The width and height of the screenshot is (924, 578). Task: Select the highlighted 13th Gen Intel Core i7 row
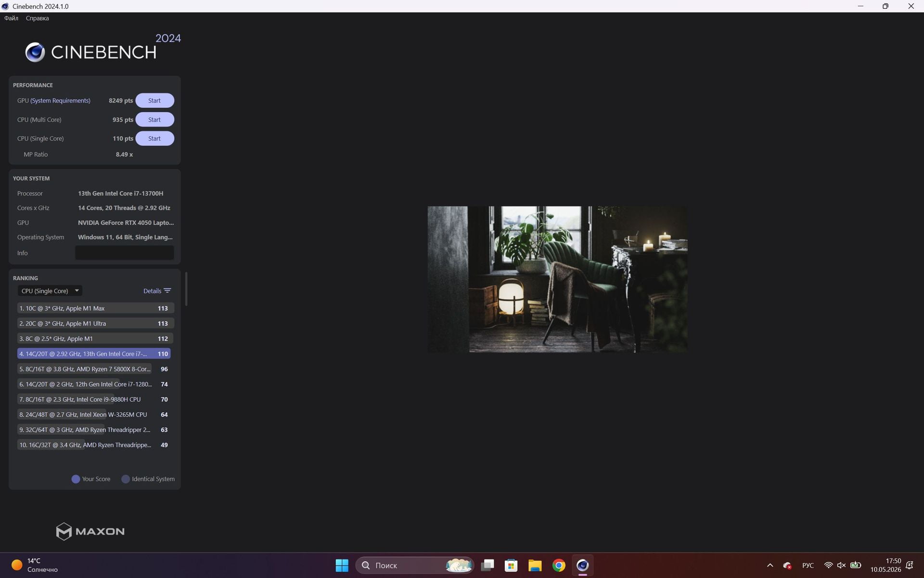94,354
